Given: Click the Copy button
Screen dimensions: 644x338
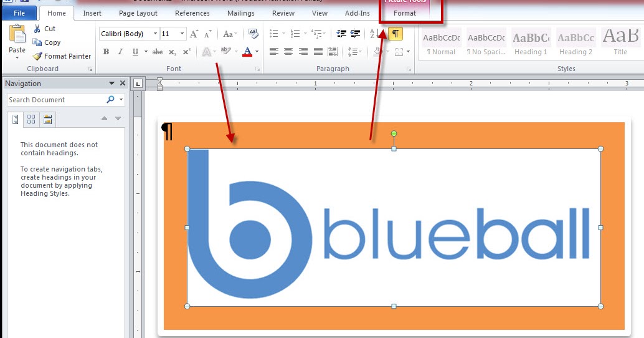Looking at the screenshot, I should coord(47,42).
